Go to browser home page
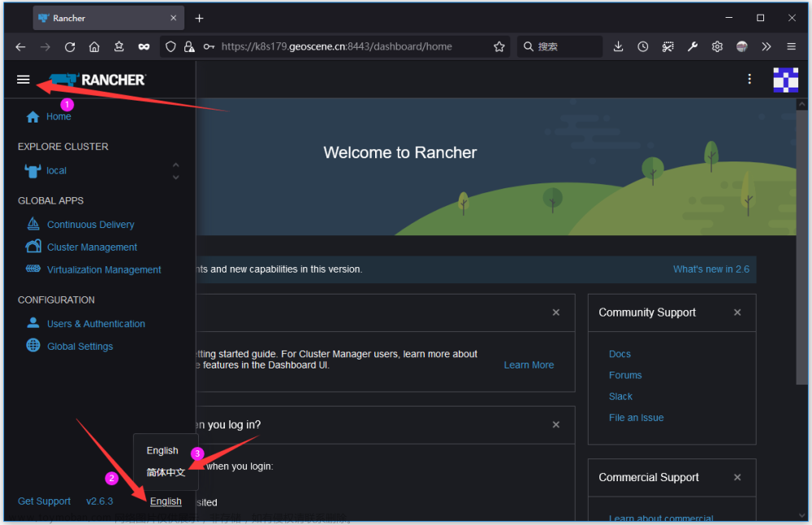The height and width of the screenshot is (525, 812). (94, 47)
